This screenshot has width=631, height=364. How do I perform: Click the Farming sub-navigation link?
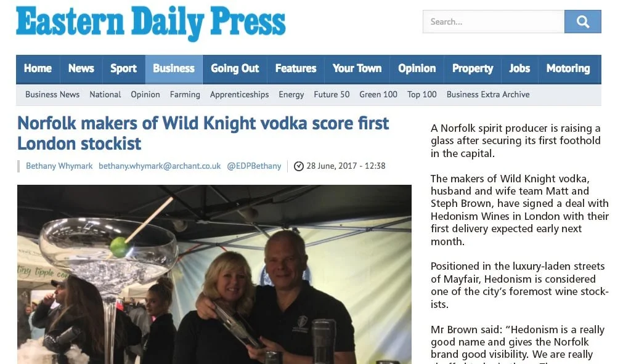[x=185, y=94]
